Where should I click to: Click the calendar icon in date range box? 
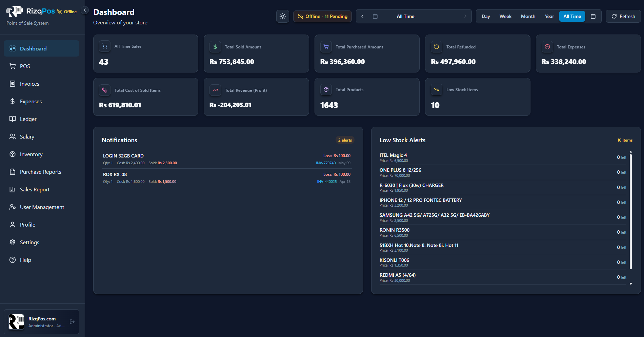coord(375,16)
